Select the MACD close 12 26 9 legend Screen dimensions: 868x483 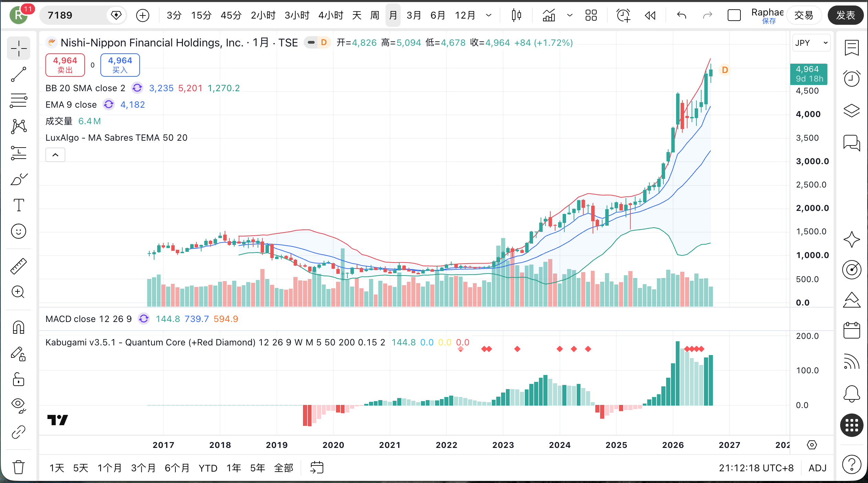[x=88, y=319]
